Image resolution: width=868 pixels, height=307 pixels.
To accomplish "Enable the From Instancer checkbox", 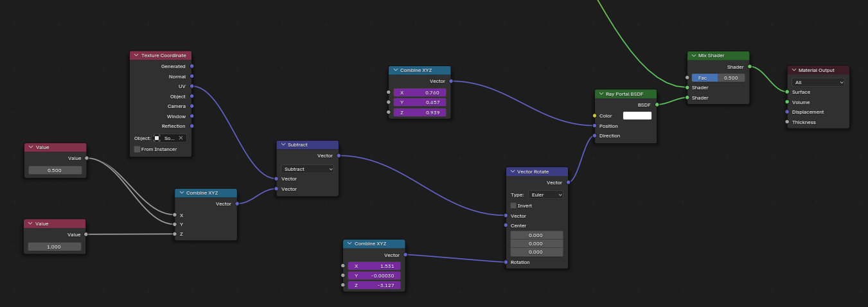I will [137, 149].
